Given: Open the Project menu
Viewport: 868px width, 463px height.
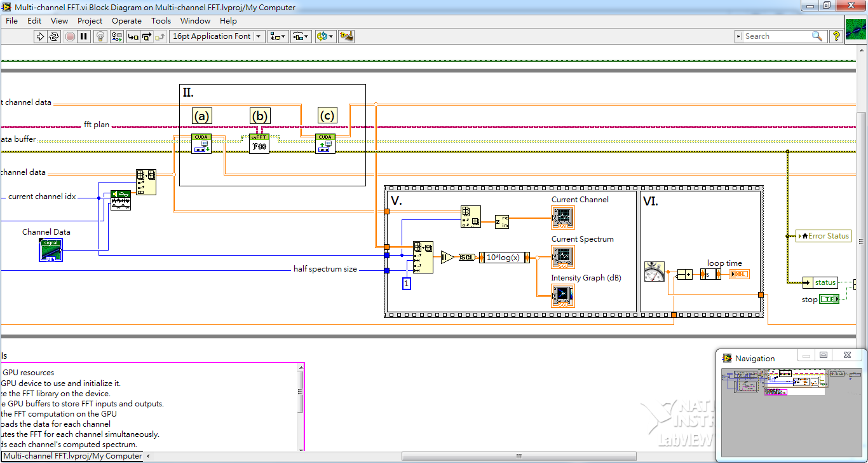Looking at the screenshot, I should tap(90, 21).
